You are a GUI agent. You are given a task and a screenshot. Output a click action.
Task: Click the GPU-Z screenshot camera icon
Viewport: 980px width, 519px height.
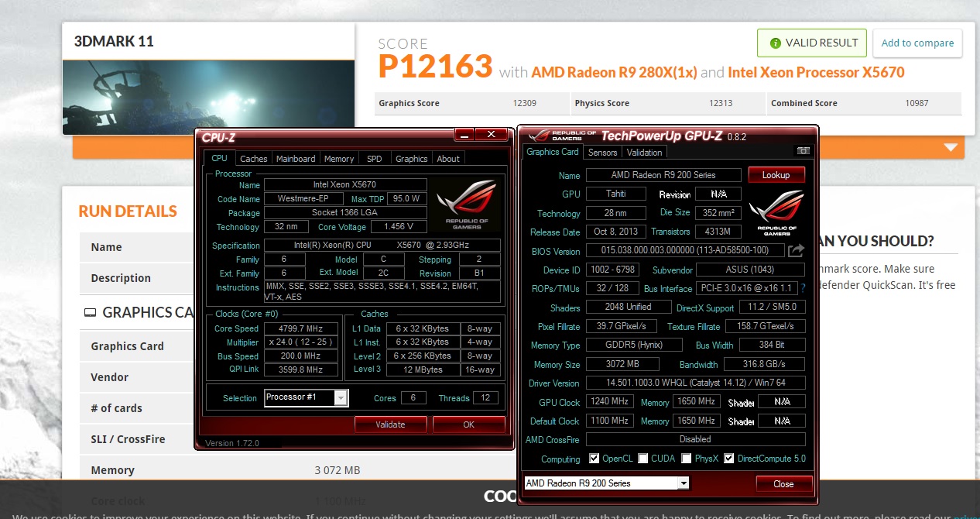(804, 151)
